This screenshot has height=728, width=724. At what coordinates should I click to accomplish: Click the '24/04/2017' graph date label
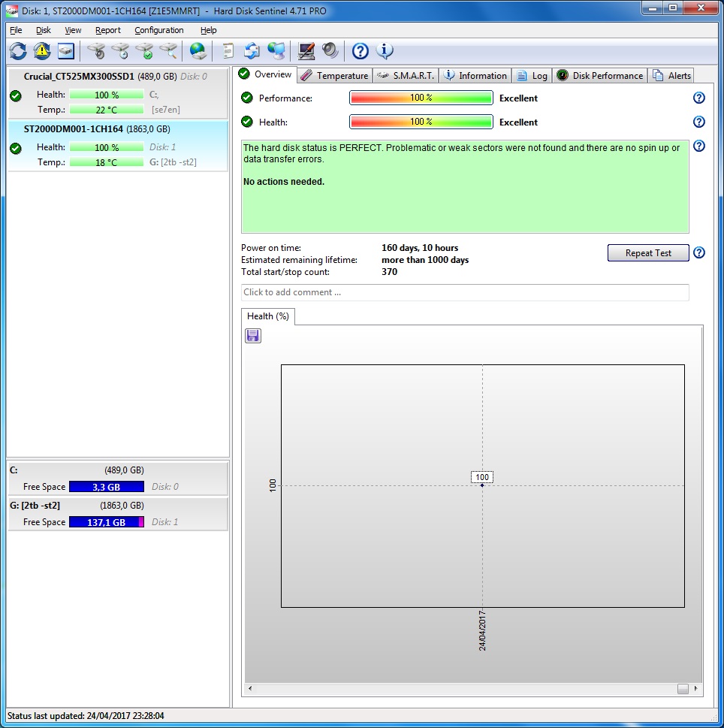coord(482,630)
